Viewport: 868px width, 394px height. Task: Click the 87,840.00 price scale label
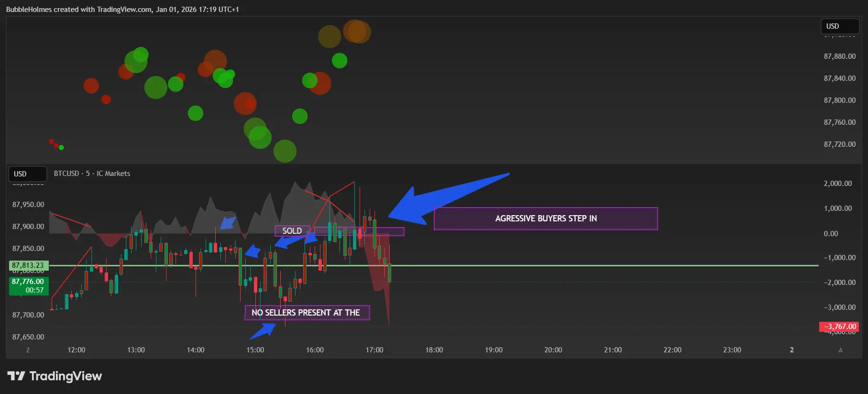pos(839,78)
